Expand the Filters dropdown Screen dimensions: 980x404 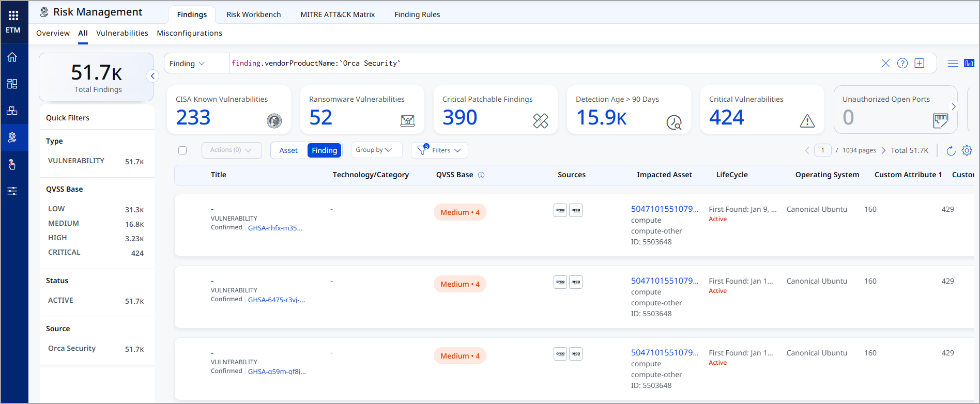440,150
